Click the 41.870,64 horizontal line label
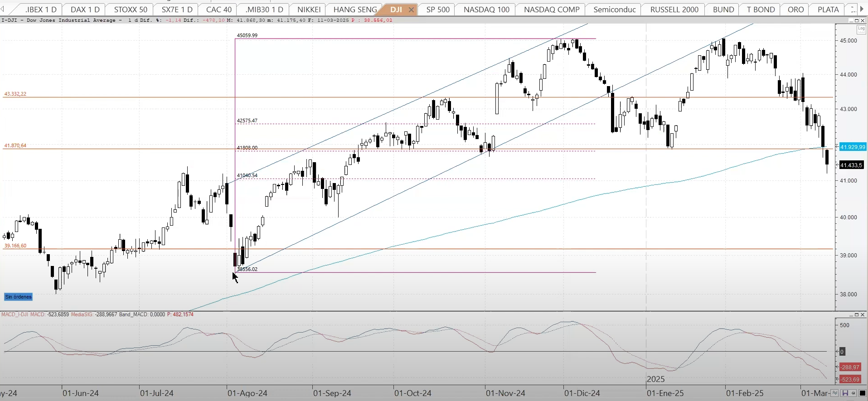This screenshot has height=401, width=868. coord(15,145)
